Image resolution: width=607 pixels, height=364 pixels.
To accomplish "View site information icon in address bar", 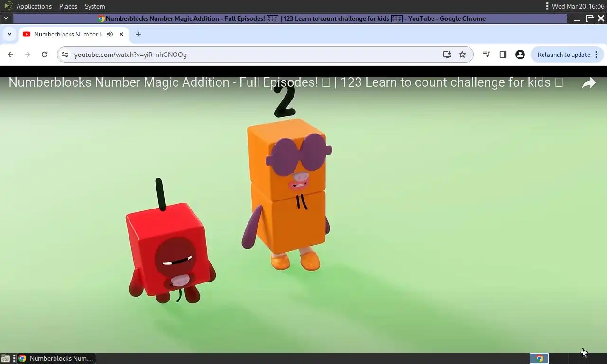I will pos(65,55).
